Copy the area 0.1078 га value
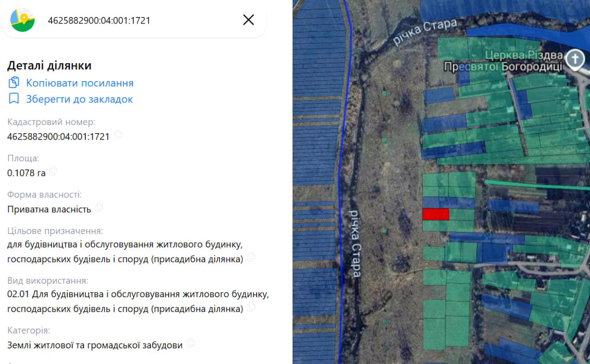590x364 pixels. pos(53,171)
